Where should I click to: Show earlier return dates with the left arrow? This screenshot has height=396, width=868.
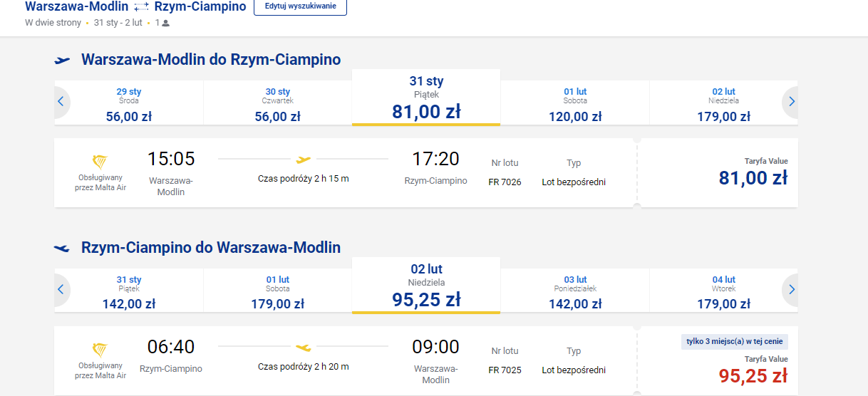click(61, 290)
